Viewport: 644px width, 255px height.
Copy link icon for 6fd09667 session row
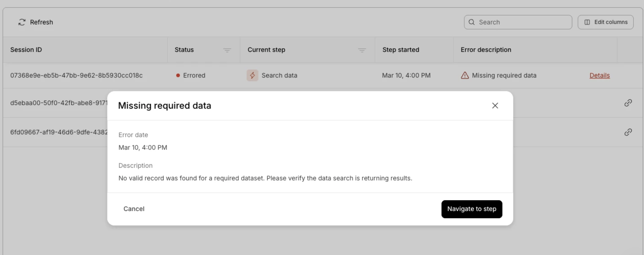[x=628, y=132]
